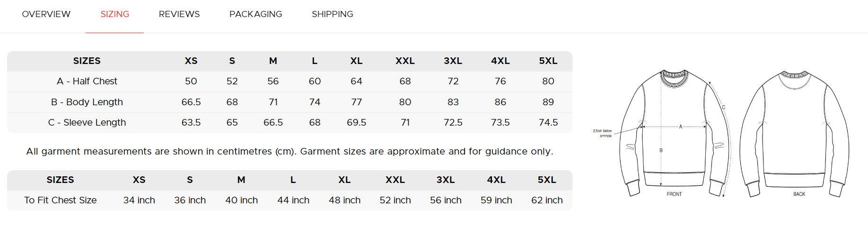Select the 74.5 sleeve length value

(x=548, y=122)
